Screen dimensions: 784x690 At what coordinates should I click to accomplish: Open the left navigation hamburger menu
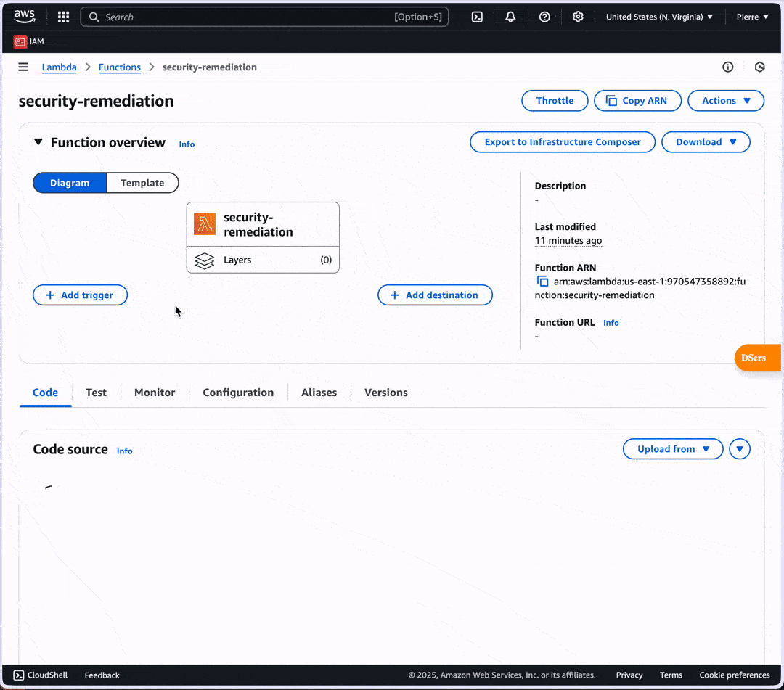(x=23, y=67)
